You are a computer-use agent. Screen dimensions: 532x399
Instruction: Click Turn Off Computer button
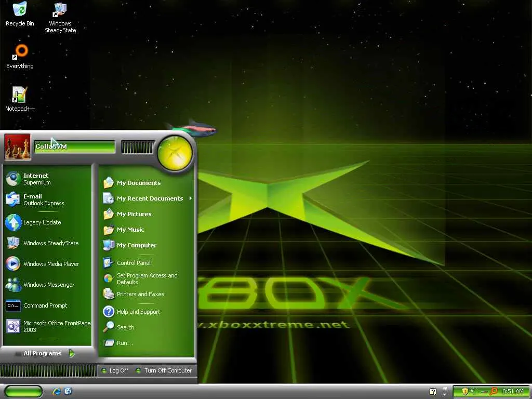pyautogui.click(x=164, y=370)
